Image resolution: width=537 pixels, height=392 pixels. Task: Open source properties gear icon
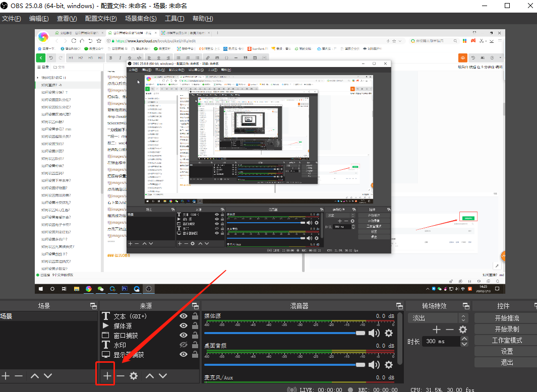[x=134, y=375]
